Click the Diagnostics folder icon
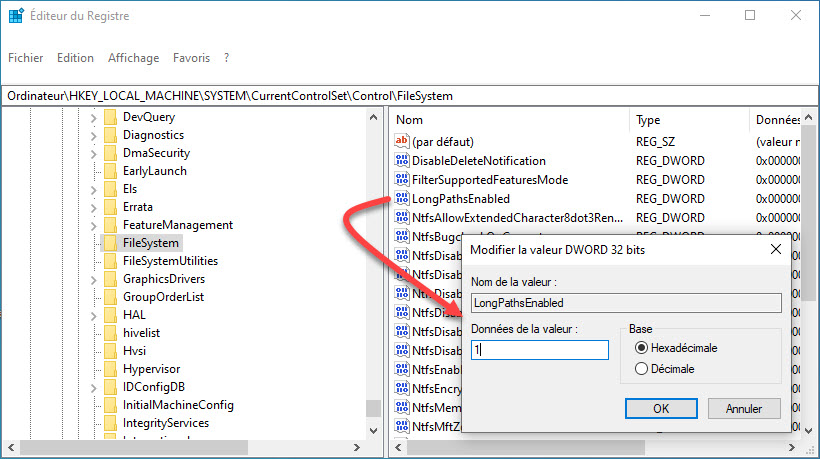The height and width of the screenshot is (459, 820). coord(110,135)
